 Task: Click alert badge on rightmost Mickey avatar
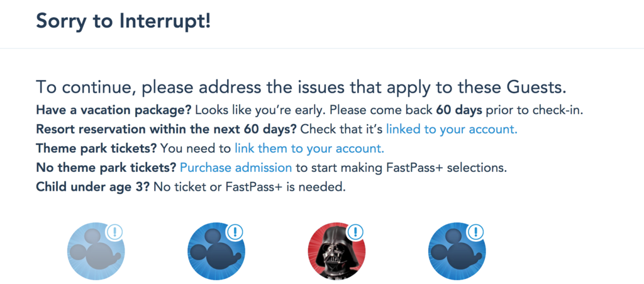pyautogui.click(x=475, y=232)
